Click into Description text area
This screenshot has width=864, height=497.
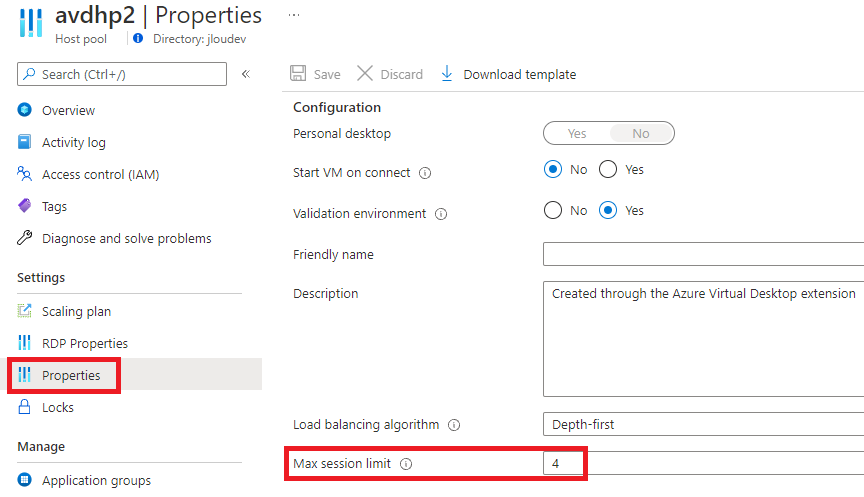703,339
